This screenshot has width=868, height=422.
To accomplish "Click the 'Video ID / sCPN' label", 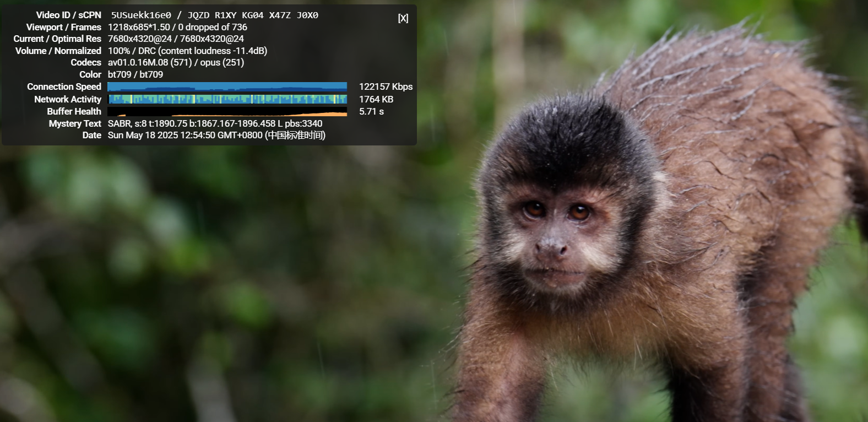I will (x=69, y=15).
